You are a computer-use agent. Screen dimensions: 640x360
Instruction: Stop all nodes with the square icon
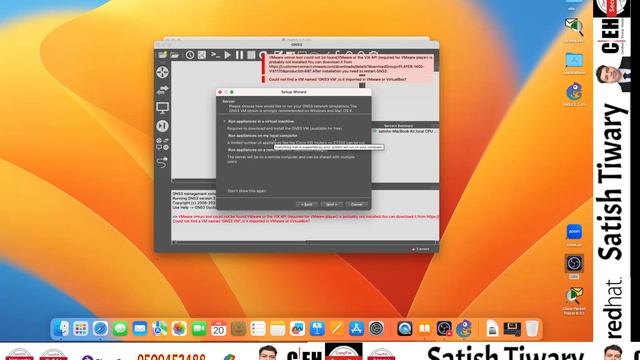251,55
